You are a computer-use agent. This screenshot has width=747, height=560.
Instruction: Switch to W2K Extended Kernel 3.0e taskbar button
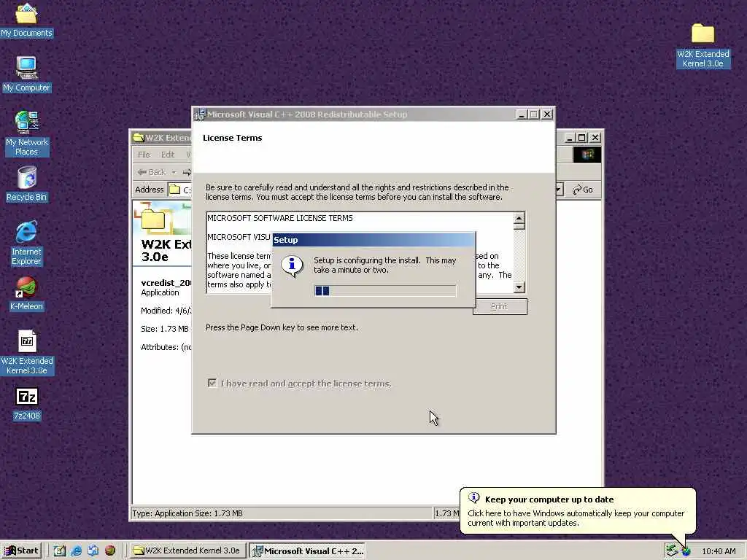[x=187, y=551]
